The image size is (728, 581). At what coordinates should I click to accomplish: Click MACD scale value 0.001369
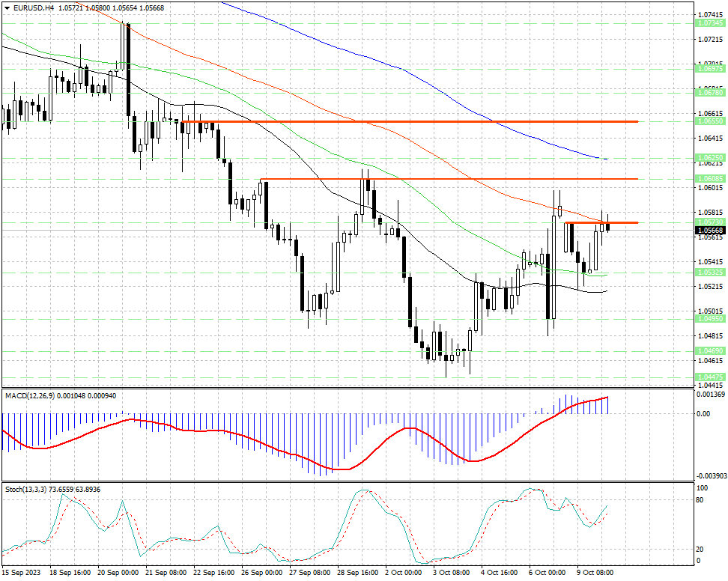coord(711,395)
